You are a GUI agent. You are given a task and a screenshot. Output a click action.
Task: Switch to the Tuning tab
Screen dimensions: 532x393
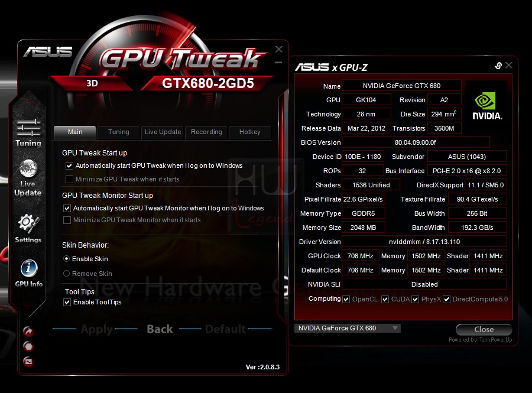click(x=118, y=132)
